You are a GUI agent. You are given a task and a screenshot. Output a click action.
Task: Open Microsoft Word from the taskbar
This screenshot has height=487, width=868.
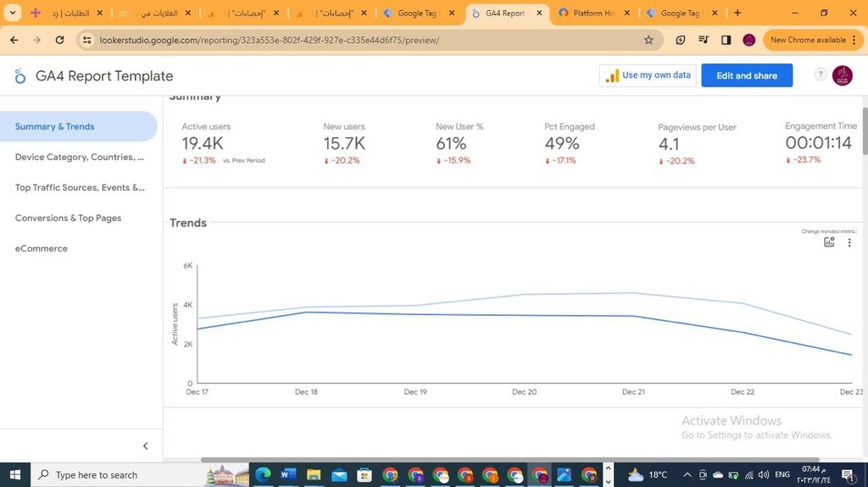(x=288, y=475)
